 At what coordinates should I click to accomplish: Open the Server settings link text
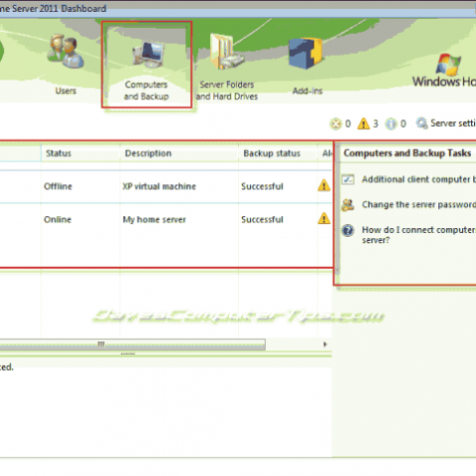pos(453,123)
